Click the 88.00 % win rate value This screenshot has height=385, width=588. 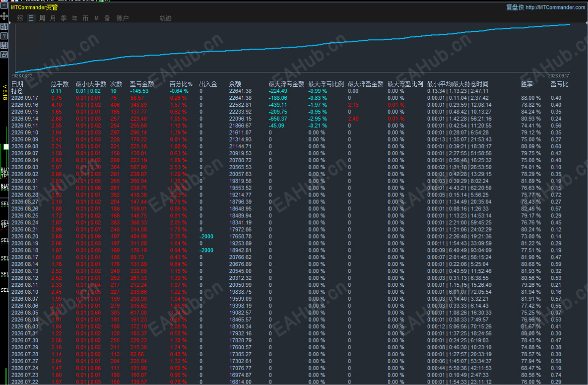coord(531,98)
